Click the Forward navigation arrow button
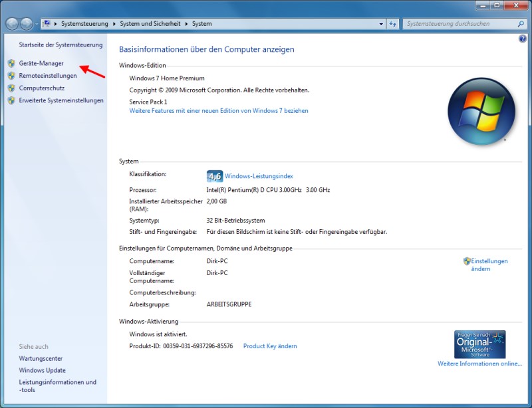532x408 pixels. (x=27, y=24)
